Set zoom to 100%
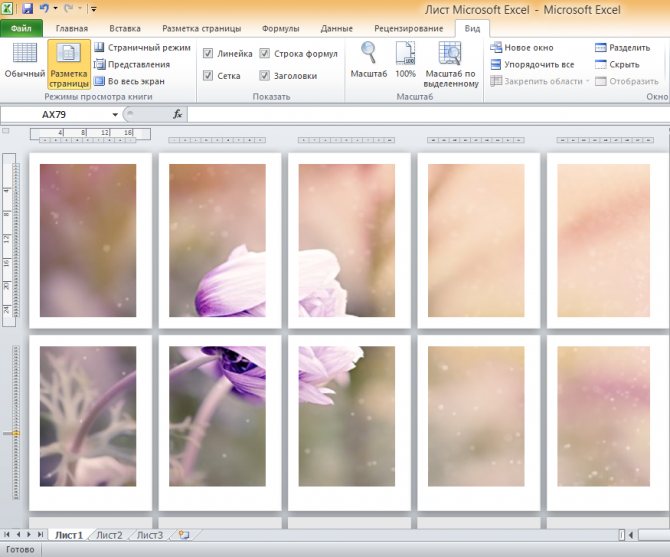This screenshot has height=557, width=670. pyautogui.click(x=405, y=62)
